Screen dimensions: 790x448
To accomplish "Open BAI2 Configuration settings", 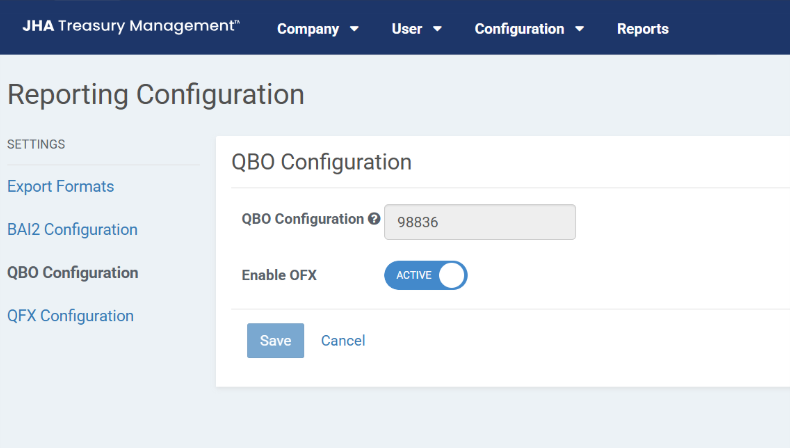I will pos(72,229).
